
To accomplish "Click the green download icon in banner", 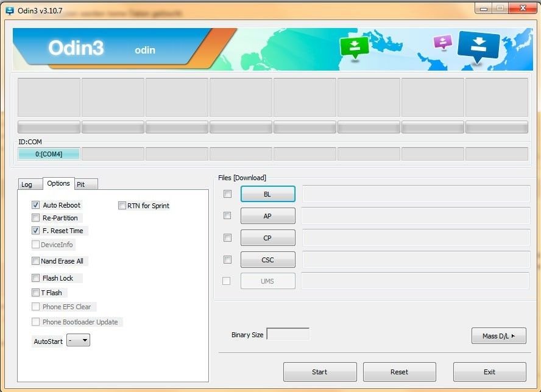I will point(355,47).
